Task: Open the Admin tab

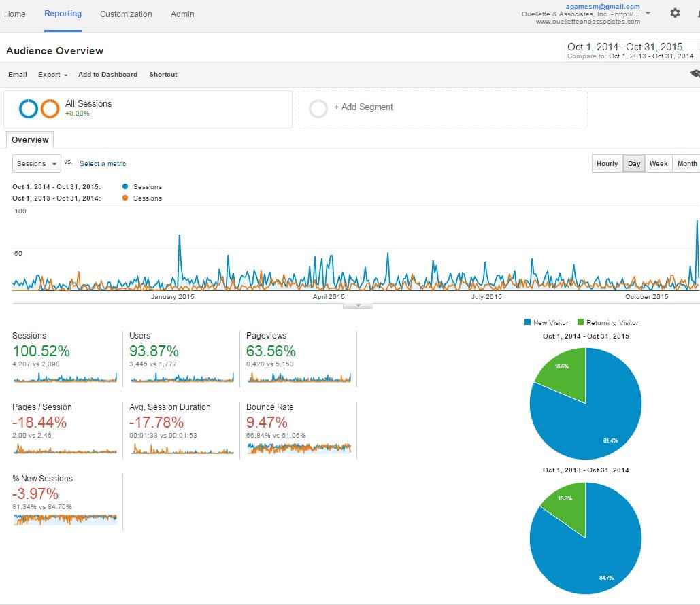Action: [182, 14]
